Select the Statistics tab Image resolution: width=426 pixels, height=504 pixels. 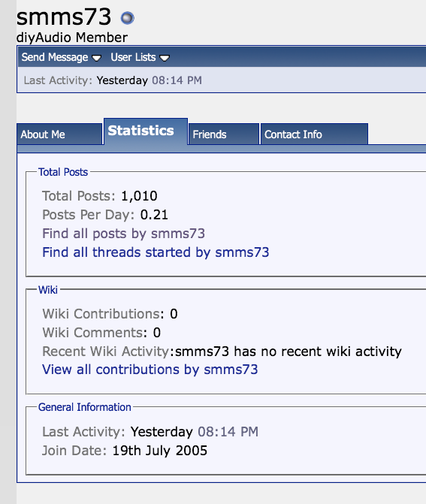[x=146, y=131]
